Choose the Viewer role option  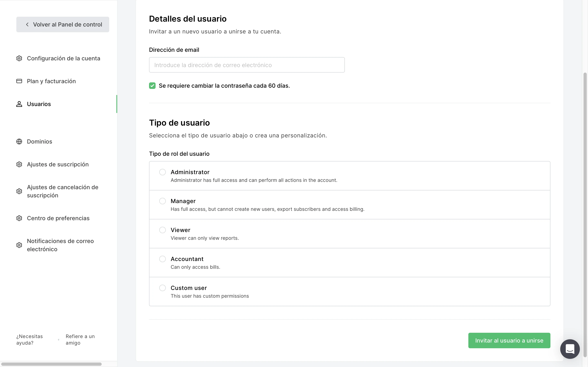point(163,230)
